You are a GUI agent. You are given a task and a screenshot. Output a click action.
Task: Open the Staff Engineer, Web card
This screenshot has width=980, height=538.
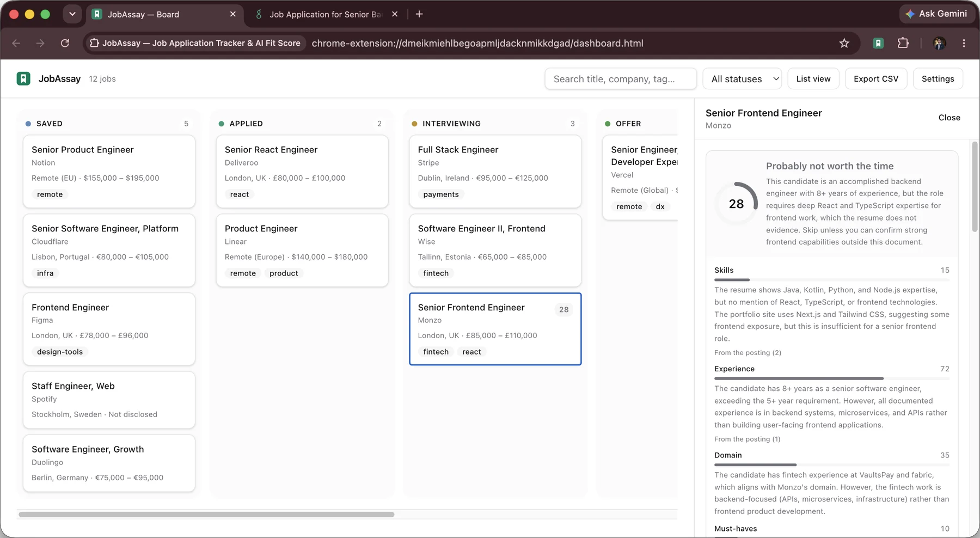[x=109, y=400]
